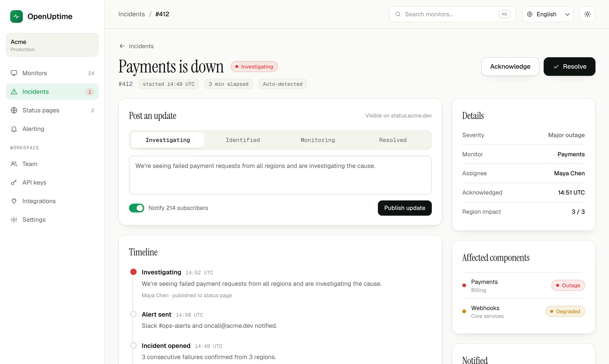Select the Investigating status tab
Image resolution: width=609 pixels, height=364 pixels.
[x=168, y=140]
